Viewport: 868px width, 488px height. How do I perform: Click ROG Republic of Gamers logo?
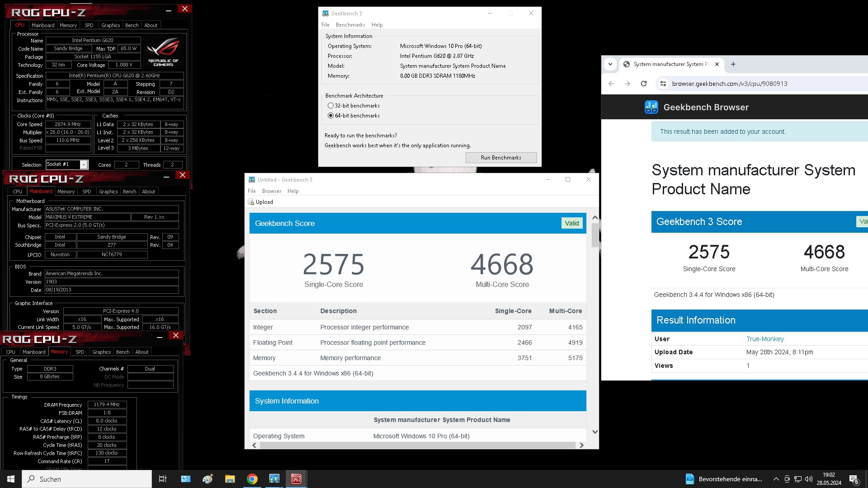pos(163,52)
